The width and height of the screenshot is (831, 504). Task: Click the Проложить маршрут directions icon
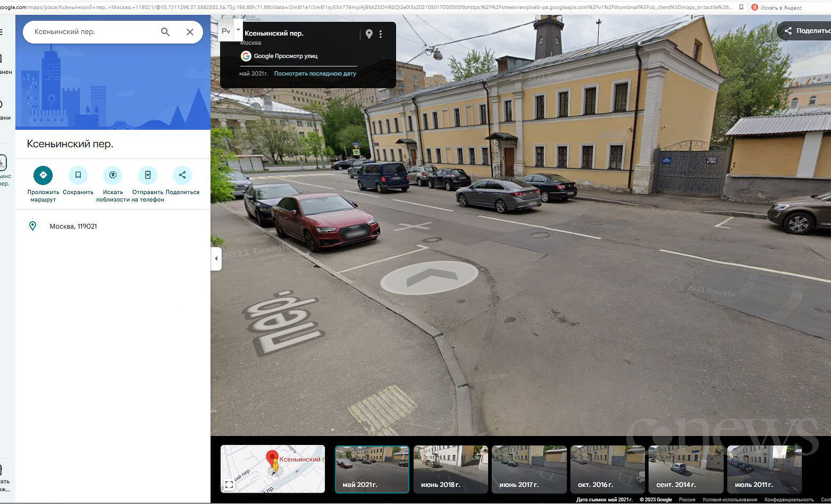tap(43, 175)
